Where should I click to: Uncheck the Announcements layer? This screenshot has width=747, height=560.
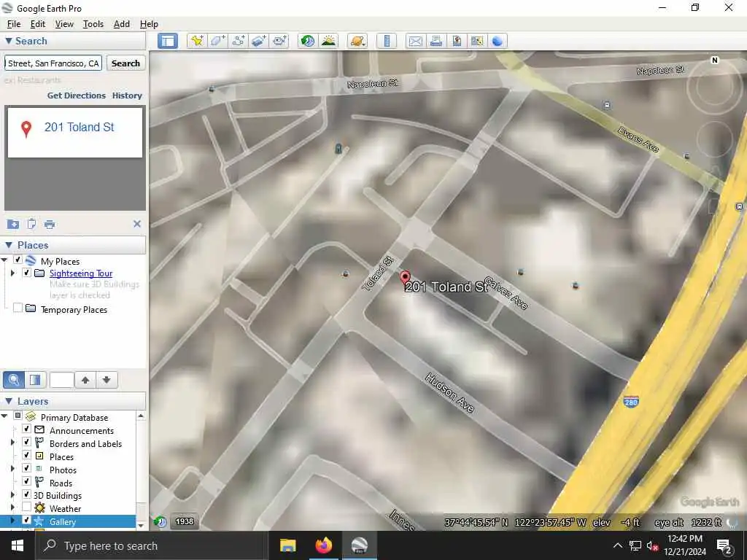27,429
